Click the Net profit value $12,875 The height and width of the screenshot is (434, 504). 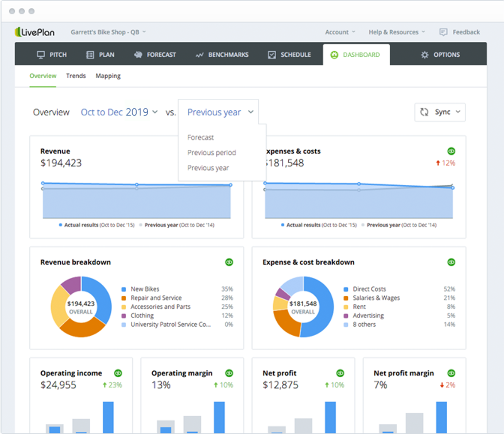(x=281, y=385)
